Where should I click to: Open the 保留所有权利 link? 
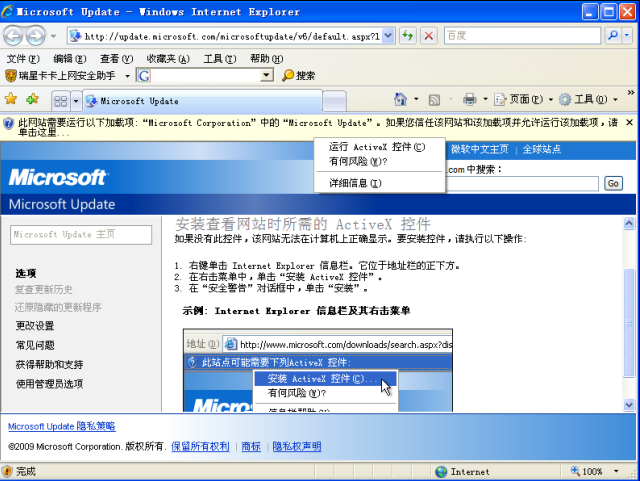click(x=200, y=446)
